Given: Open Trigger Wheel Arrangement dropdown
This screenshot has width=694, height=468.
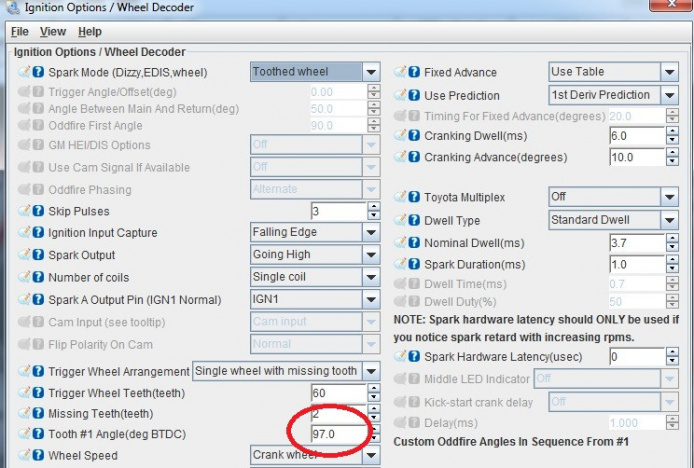Looking at the screenshot, I should click(286, 371).
